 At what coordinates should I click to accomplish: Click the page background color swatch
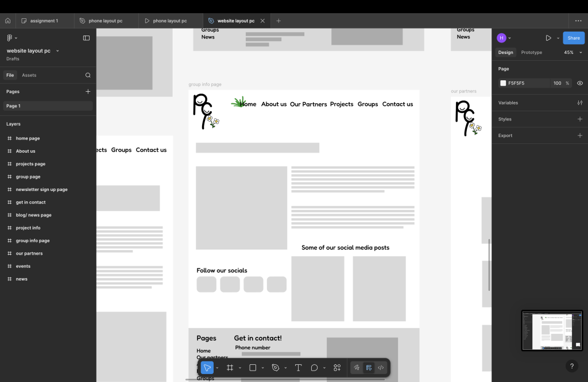click(x=503, y=83)
